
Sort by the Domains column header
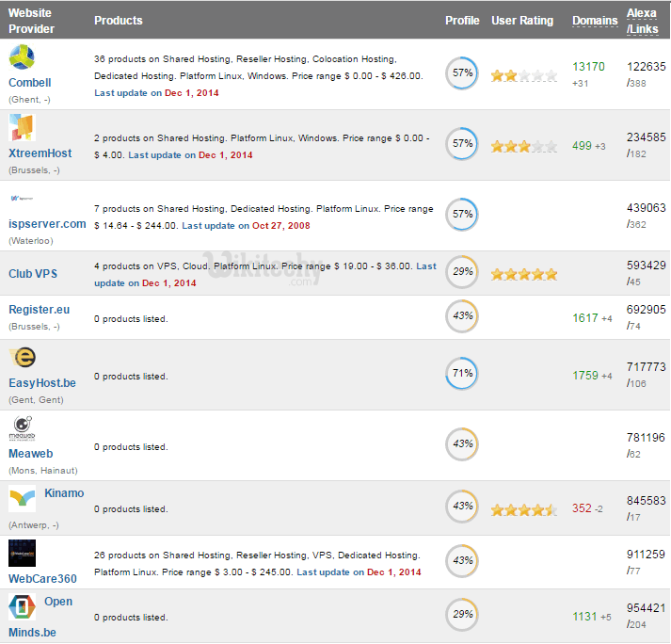click(x=595, y=21)
